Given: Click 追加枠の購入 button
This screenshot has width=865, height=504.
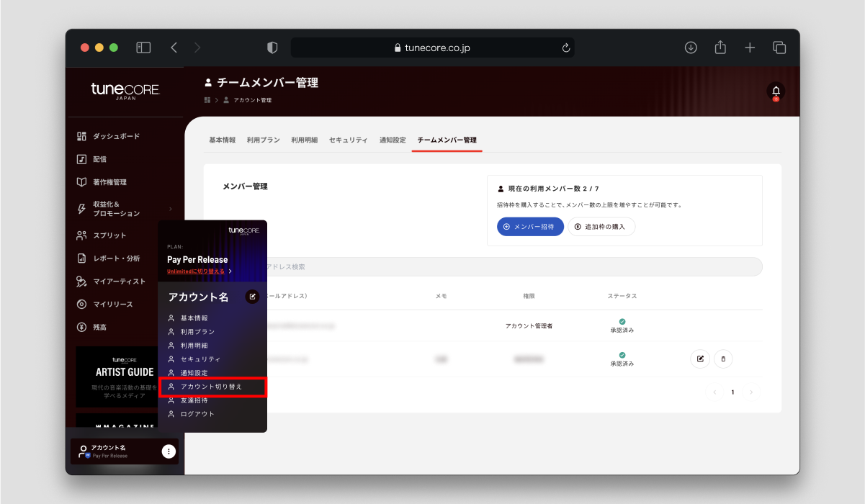Looking at the screenshot, I should 601,226.
